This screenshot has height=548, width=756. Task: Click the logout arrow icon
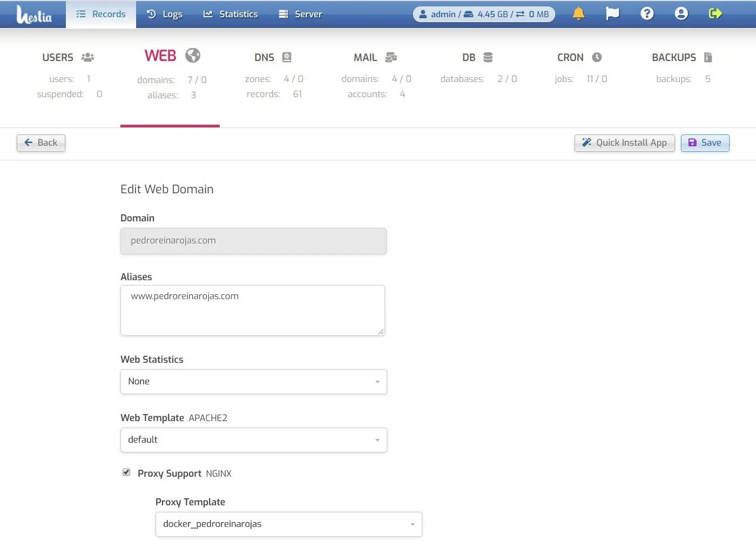point(715,14)
